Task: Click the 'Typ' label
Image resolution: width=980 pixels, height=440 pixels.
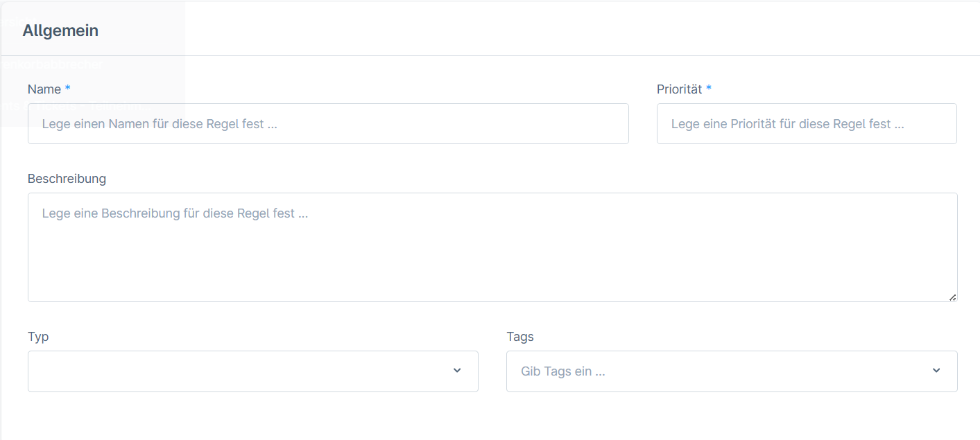Action: pos(38,337)
